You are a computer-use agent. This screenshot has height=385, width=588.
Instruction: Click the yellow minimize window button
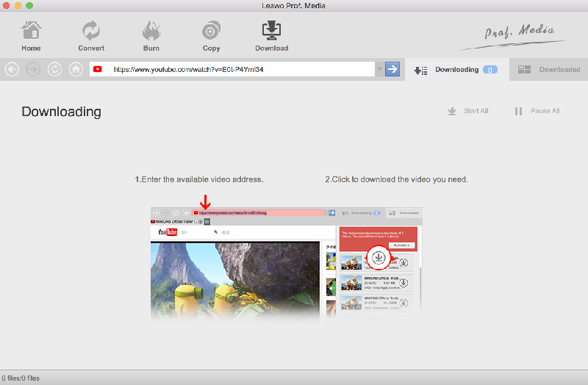click(18, 6)
